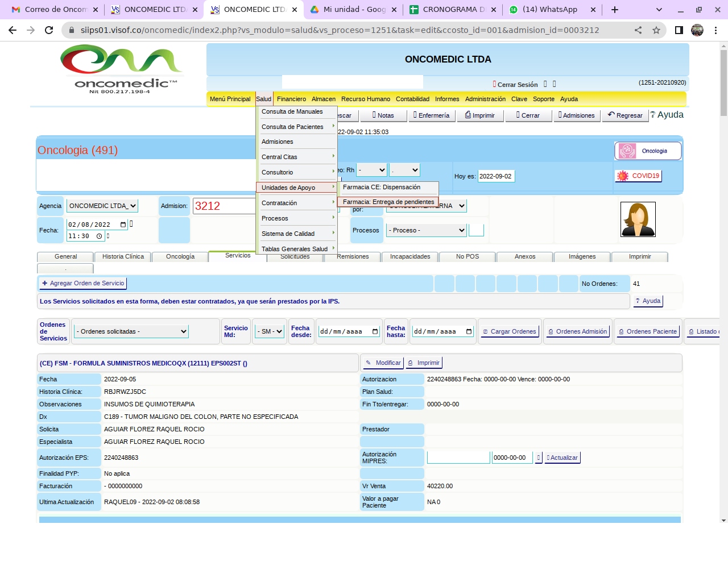Expand the Agencia ONCOMEDIC LTDA dropdown

click(102, 206)
